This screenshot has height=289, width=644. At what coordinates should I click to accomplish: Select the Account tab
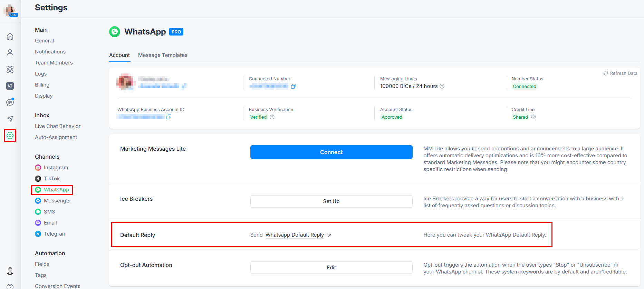tap(119, 55)
